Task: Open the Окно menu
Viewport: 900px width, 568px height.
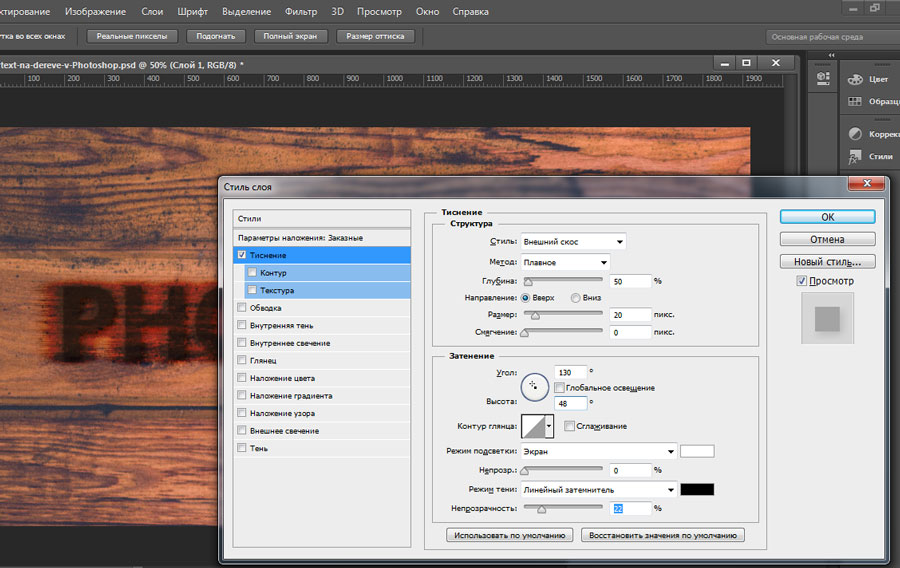Action: tap(428, 11)
